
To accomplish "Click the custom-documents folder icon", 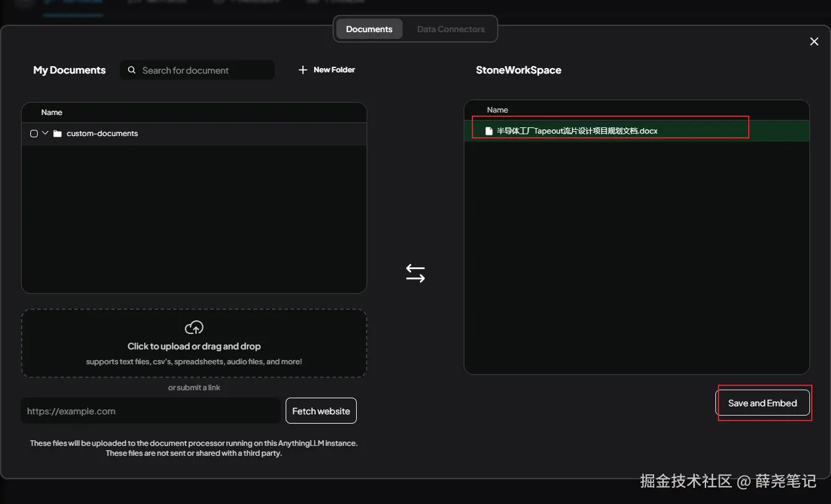I will pyautogui.click(x=58, y=134).
